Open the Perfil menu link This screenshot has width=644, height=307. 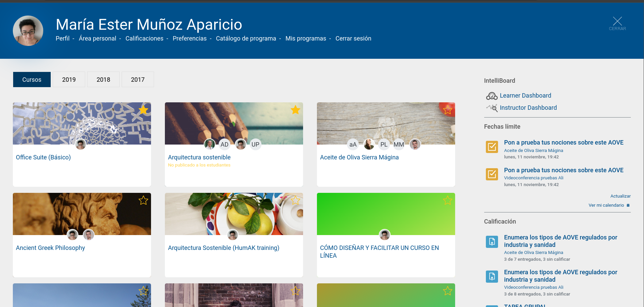point(63,39)
